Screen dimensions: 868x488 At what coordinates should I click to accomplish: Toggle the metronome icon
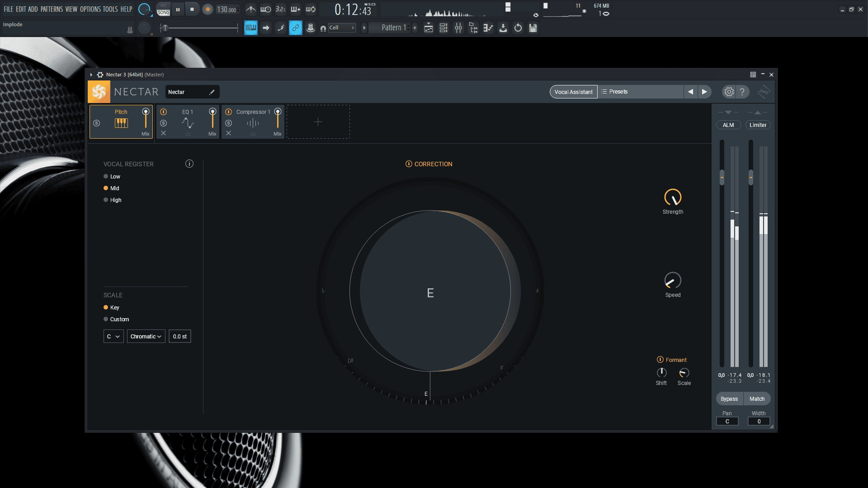pos(250,9)
